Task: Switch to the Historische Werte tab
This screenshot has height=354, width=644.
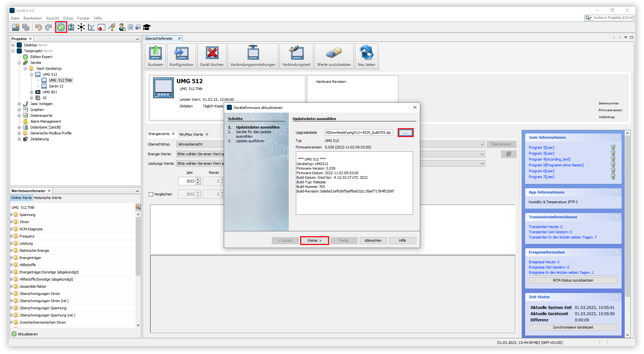Action: pos(47,197)
